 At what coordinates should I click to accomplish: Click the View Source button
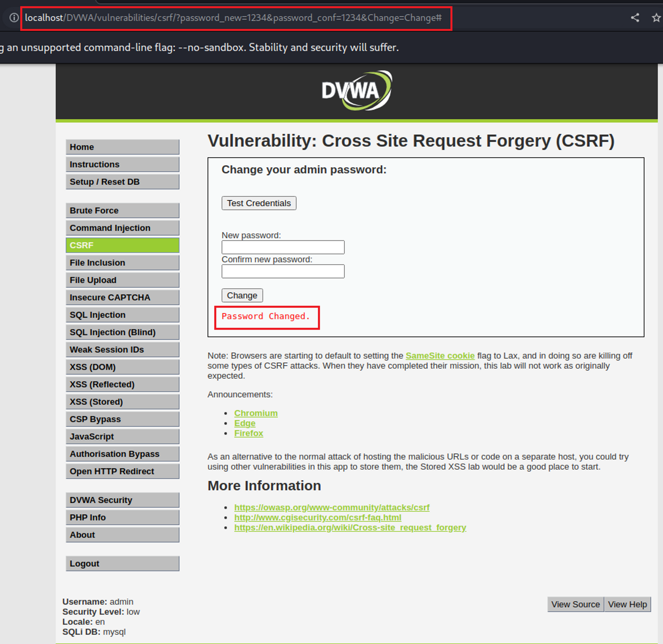pos(575,604)
